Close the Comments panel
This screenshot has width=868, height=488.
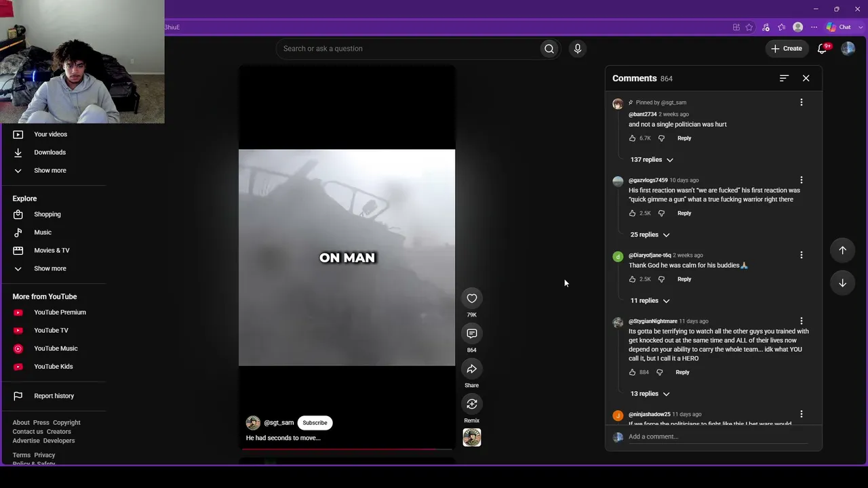tap(806, 79)
